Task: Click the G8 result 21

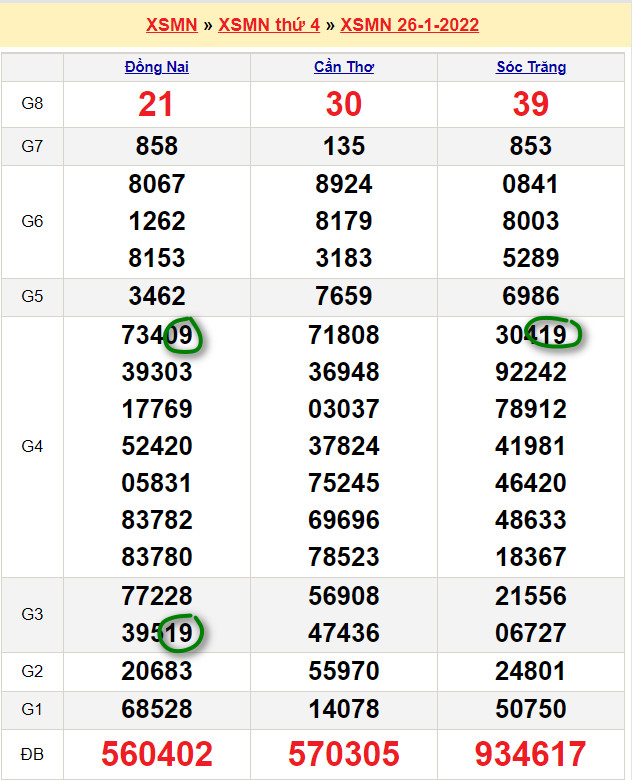Action: click(x=157, y=104)
